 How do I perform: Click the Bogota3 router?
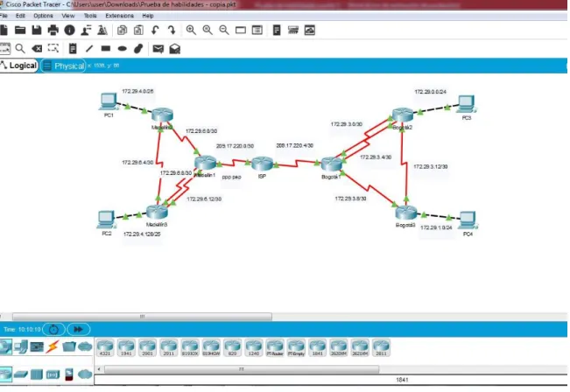(406, 213)
